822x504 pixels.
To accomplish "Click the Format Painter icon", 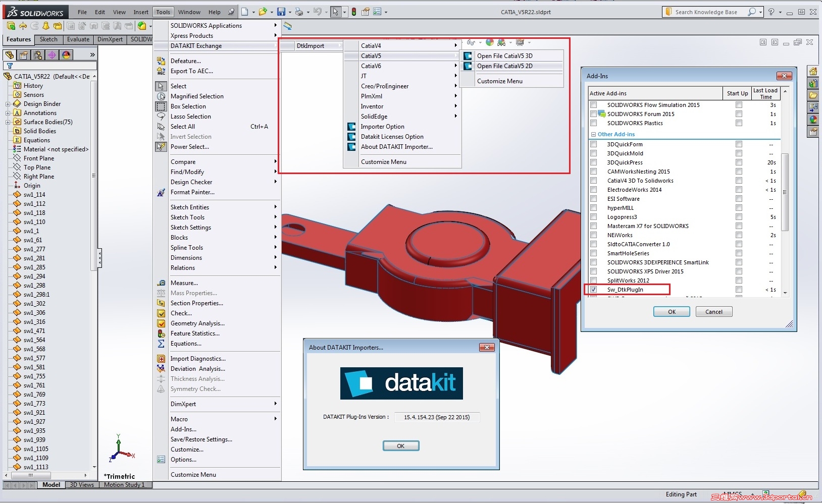I will pos(161,192).
